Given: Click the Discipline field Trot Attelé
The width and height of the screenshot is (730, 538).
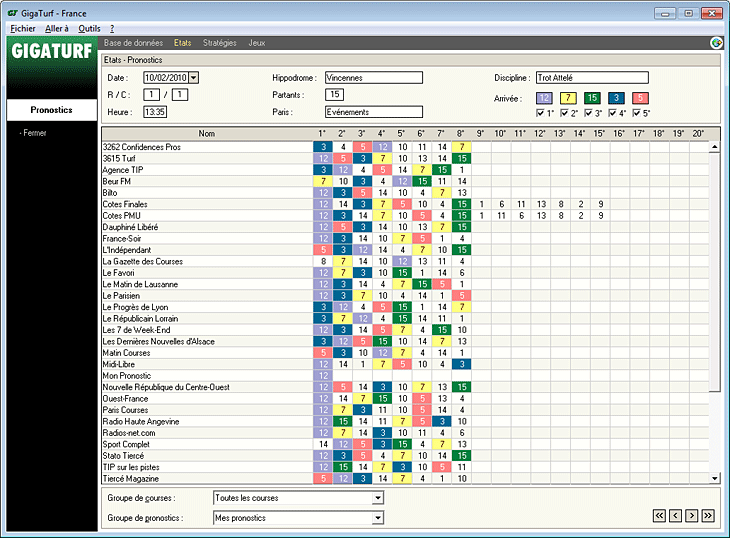Looking at the screenshot, I should [x=592, y=78].
